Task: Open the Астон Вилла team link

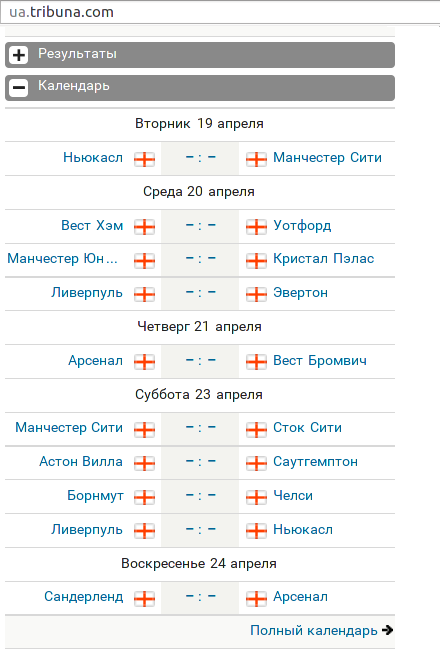Action: [81, 461]
